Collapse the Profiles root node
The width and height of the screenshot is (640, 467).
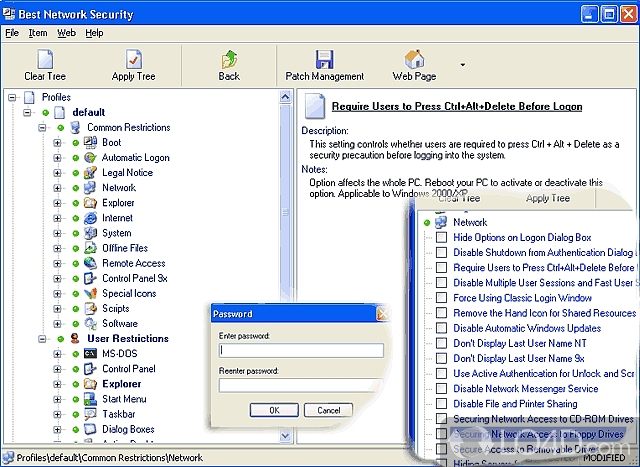pyautogui.click(x=12, y=97)
